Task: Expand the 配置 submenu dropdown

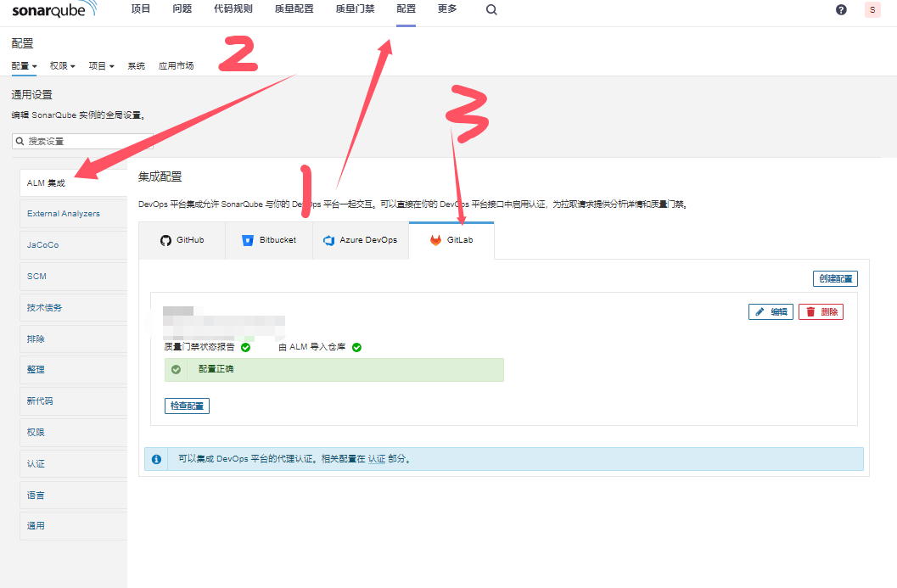Action: tap(25, 66)
